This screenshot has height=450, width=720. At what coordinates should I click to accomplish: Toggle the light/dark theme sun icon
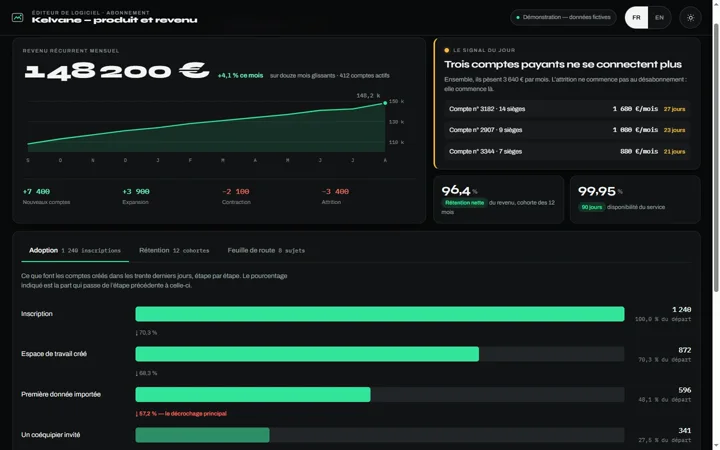tap(690, 17)
